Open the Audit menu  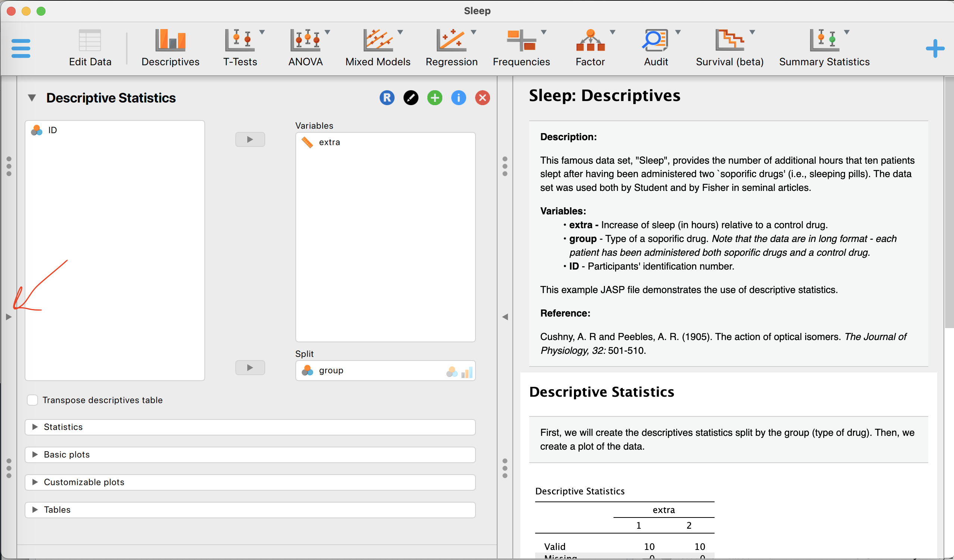(x=656, y=48)
